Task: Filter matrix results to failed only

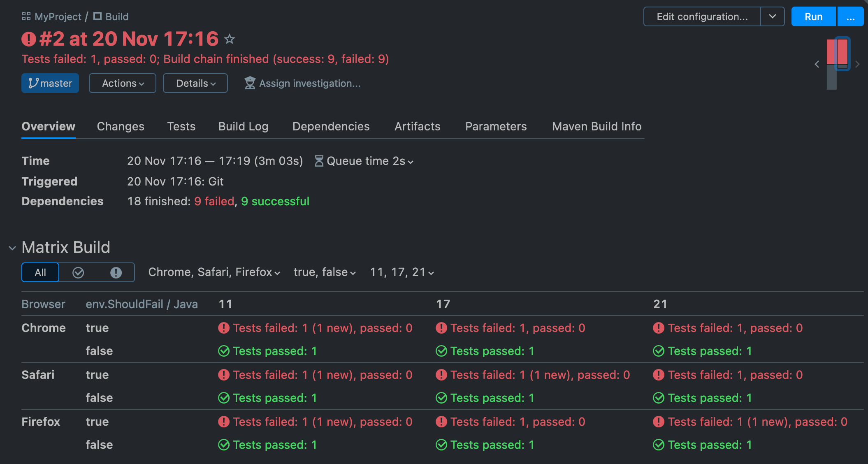Action: tap(116, 272)
